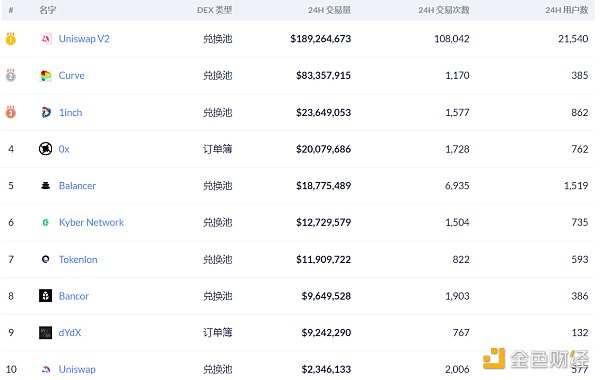The image size is (600, 380).
Task: Click the Bancor black square logo icon
Action: point(46,296)
